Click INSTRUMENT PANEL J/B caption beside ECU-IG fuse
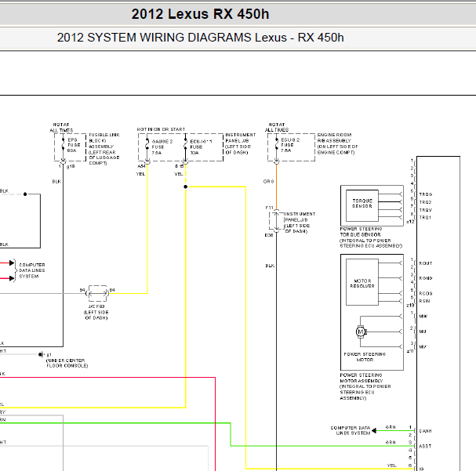476x471 pixels. coord(241,143)
